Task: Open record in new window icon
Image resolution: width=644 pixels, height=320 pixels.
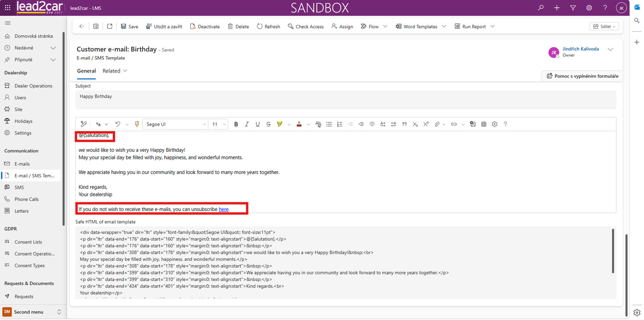Action: (109, 26)
